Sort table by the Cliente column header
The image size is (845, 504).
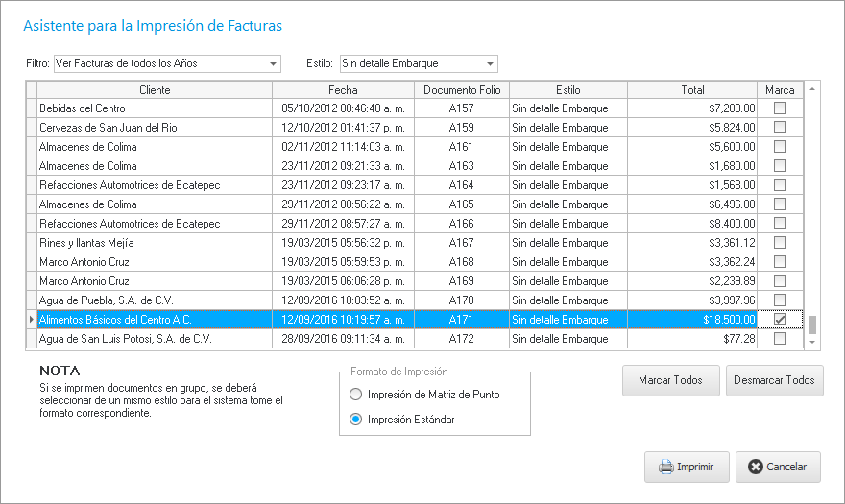(155, 89)
